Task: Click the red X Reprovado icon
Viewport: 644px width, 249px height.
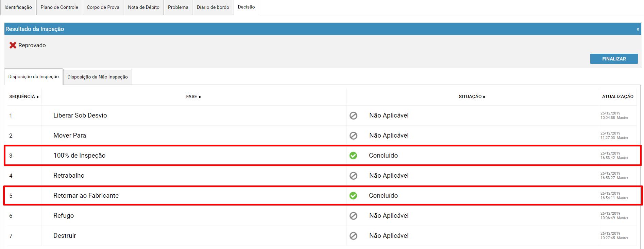Action: point(13,45)
